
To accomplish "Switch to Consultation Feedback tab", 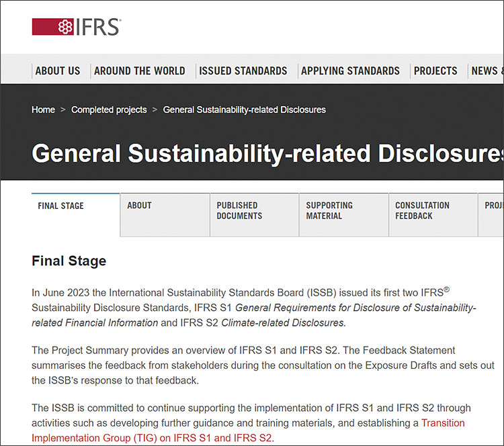I will tap(433, 215).
